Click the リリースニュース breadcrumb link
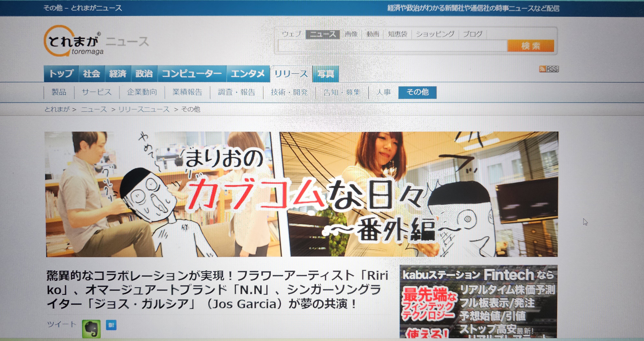This screenshot has width=644, height=341. pos(144,109)
